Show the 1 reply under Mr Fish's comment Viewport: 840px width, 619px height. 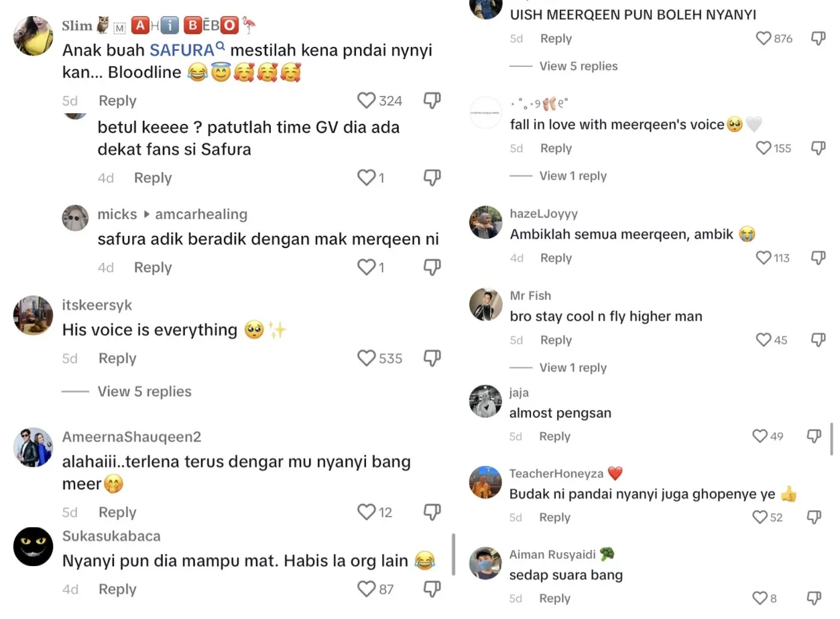[x=573, y=368]
